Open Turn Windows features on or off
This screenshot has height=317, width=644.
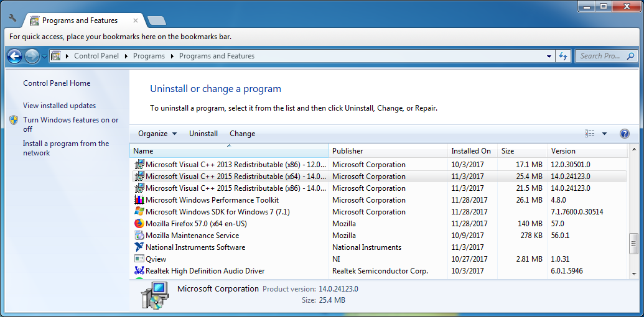point(71,125)
